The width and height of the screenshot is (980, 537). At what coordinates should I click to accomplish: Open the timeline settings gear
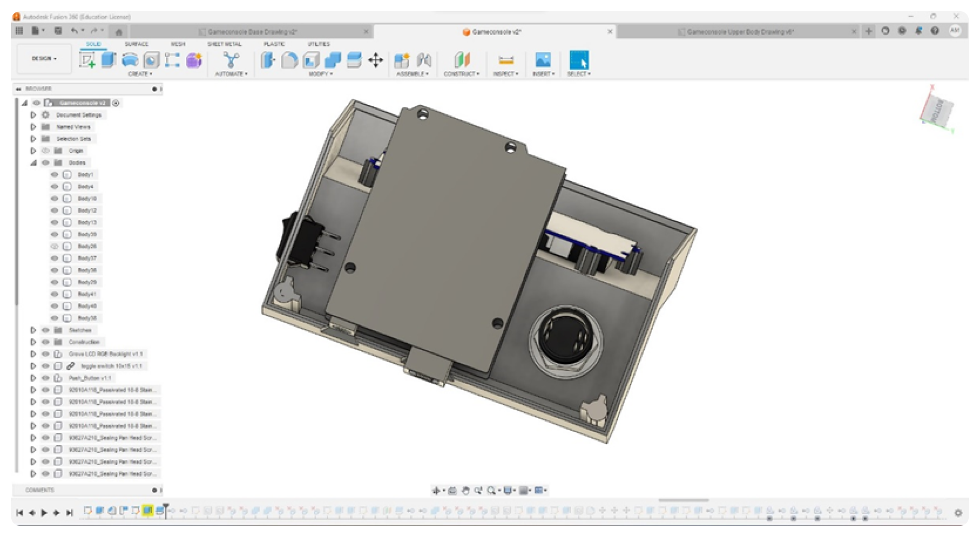(958, 512)
